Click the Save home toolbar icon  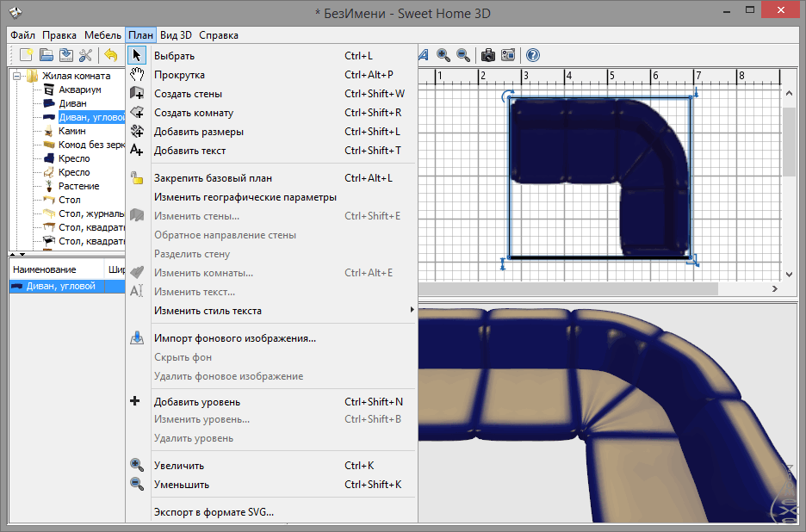65,55
